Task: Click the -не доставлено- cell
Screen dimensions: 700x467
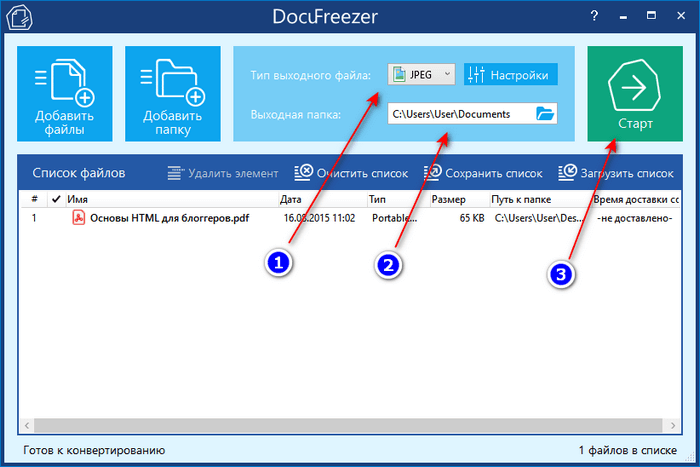Action: [x=634, y=218]
